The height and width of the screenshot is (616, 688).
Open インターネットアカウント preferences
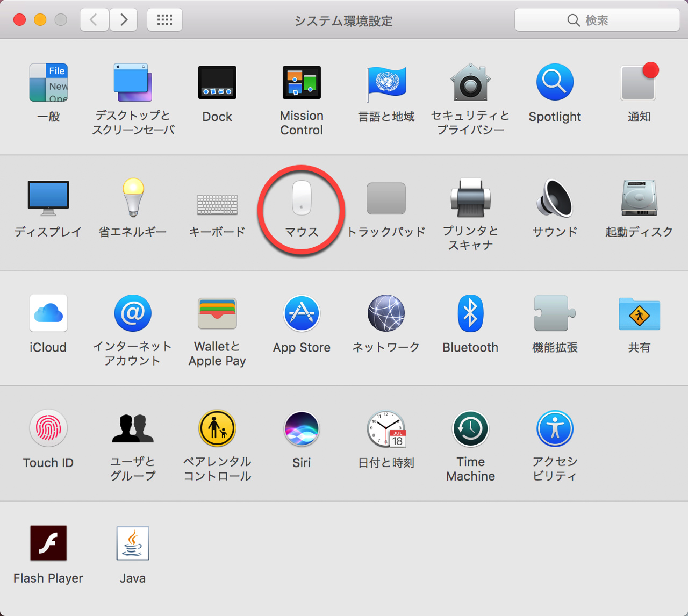(x=133, y=313)
